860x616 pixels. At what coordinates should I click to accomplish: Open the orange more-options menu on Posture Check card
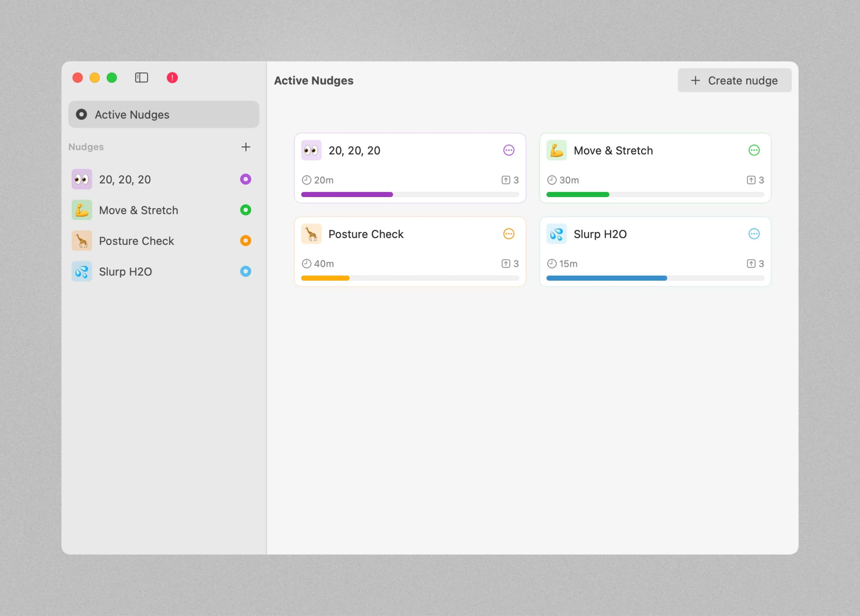click(x=509, y=234)
